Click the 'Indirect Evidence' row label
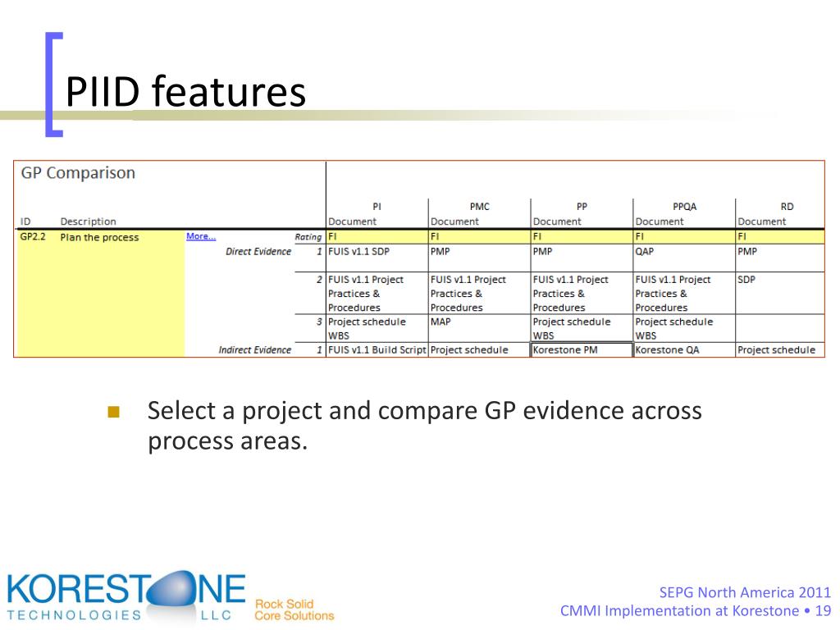Viewport: 840px width, 630px height. click(x=254, y=349)
